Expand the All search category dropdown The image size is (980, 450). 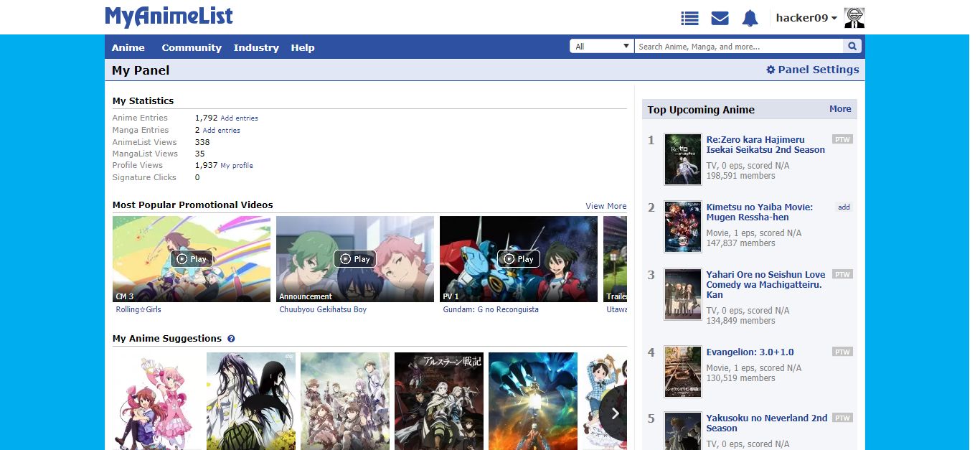click(602, 47)
